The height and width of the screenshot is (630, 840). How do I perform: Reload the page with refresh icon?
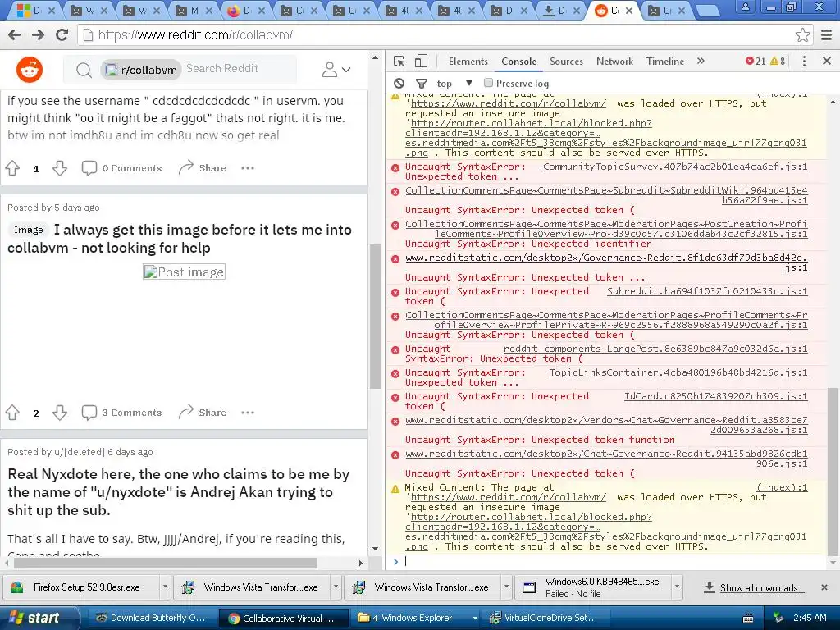62,34
